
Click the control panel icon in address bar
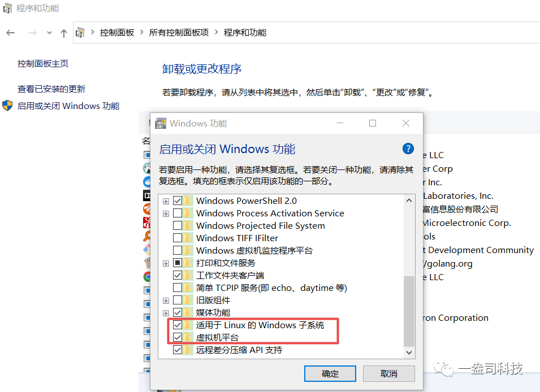point(80,32)
